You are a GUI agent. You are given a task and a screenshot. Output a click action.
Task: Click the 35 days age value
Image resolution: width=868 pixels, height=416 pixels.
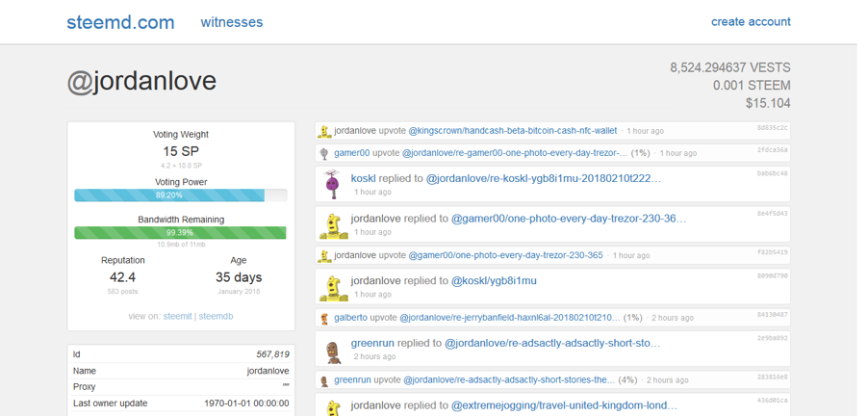tap(239, 277)
